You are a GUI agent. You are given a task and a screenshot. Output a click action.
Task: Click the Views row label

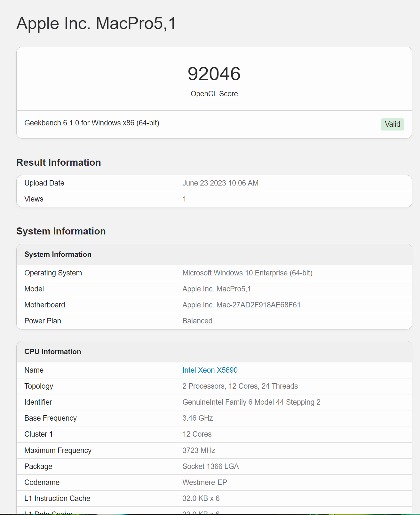point(34,199)
